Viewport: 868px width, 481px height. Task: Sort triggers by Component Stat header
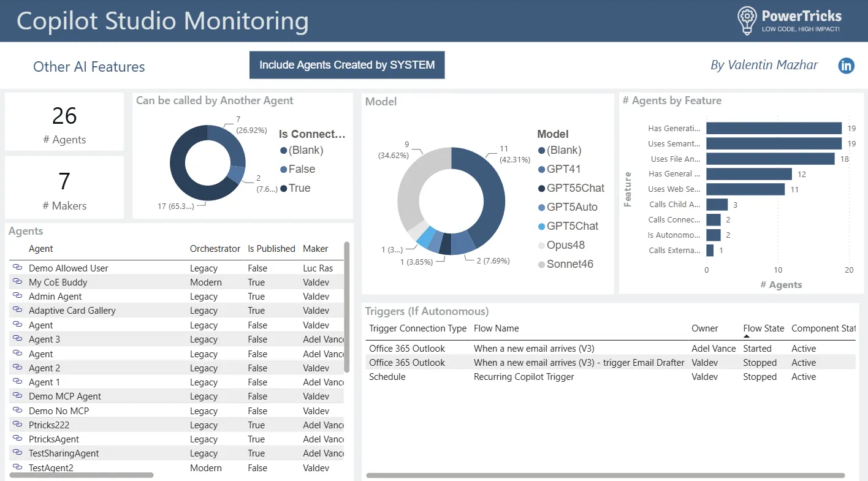click(823, 328)
